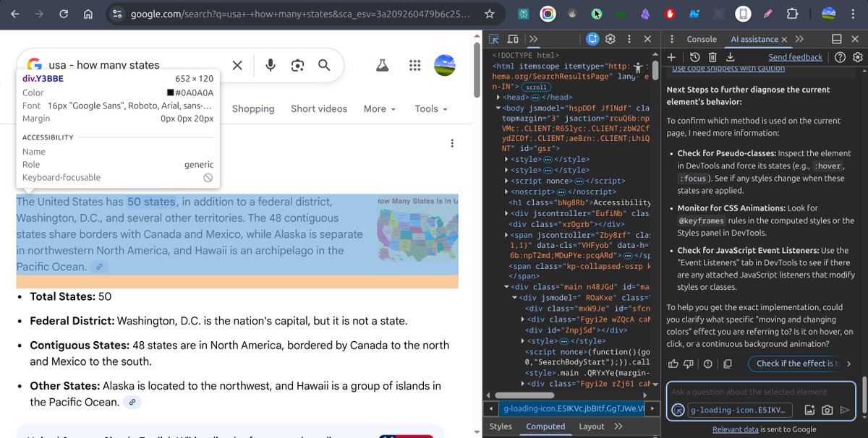The image size is (868, 438).
Task: Reload the current page
Action: tap(64, 14)
